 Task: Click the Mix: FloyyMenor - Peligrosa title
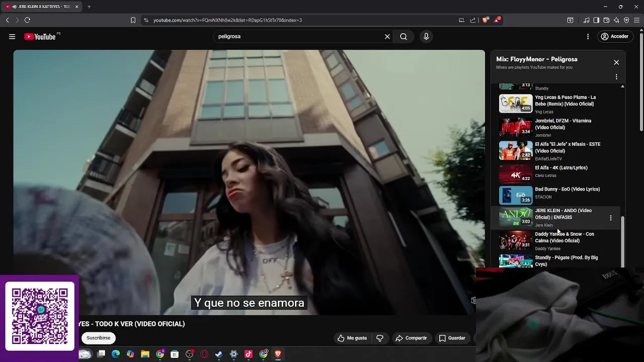(x=537, y=59)
